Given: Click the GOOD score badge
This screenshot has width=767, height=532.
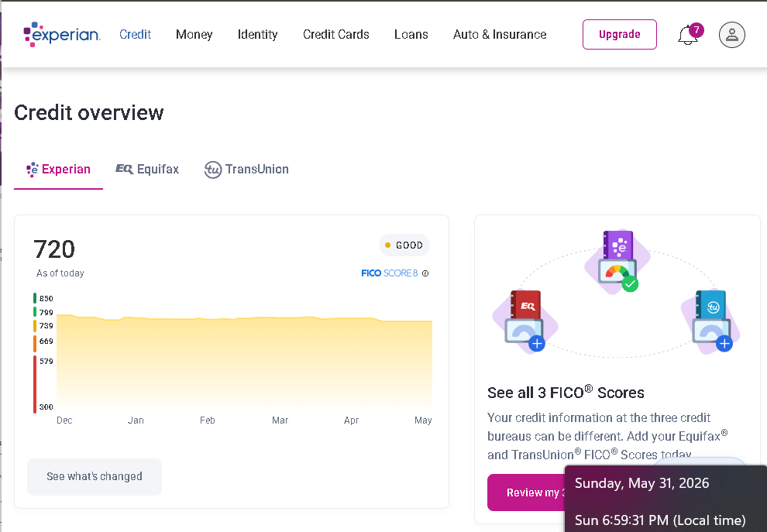Looking at the screenshot, I should click(x=404, y=245).
